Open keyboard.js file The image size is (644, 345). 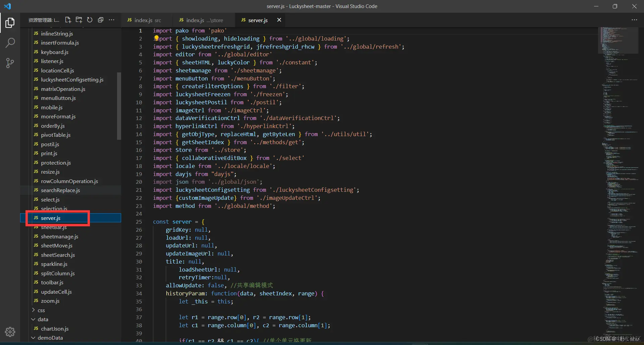[x=54, y=52]
